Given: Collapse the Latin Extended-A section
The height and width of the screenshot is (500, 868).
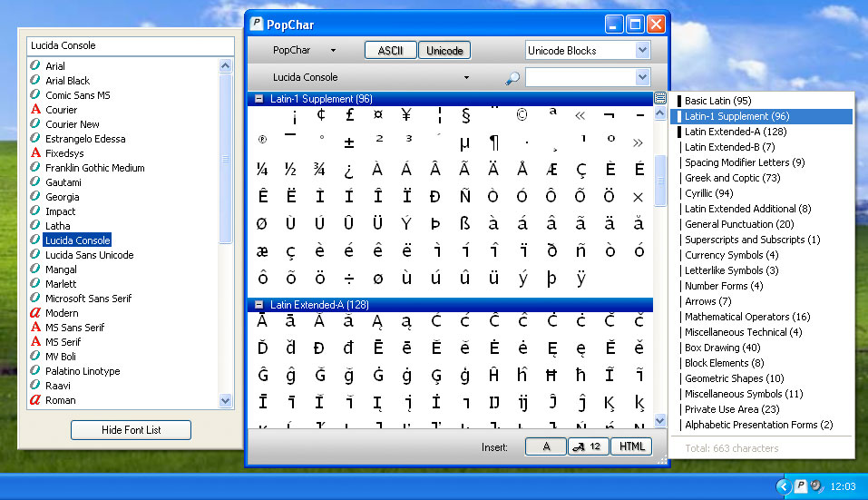Looking at the screenshot, I should 258,305.
